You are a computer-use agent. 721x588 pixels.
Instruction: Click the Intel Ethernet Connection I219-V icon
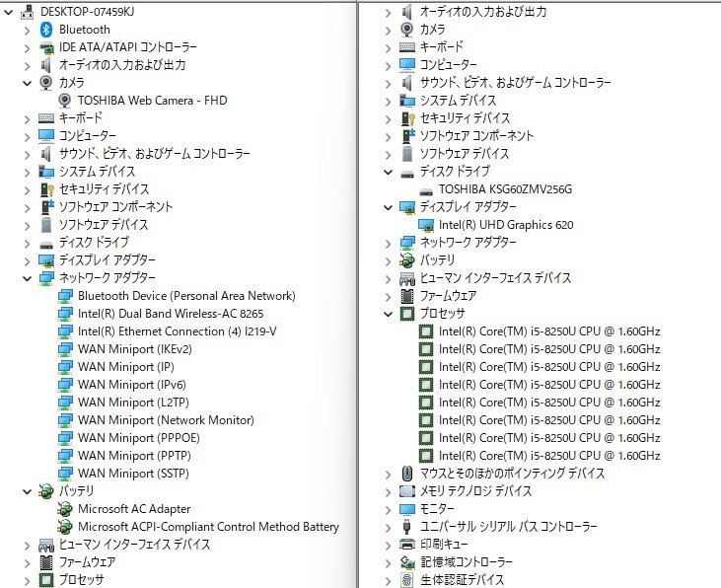65,331
